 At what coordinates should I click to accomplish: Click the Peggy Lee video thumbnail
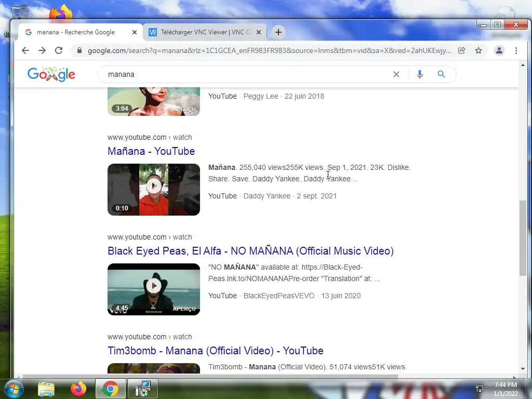pyautogui.click(x=154, y=101)
